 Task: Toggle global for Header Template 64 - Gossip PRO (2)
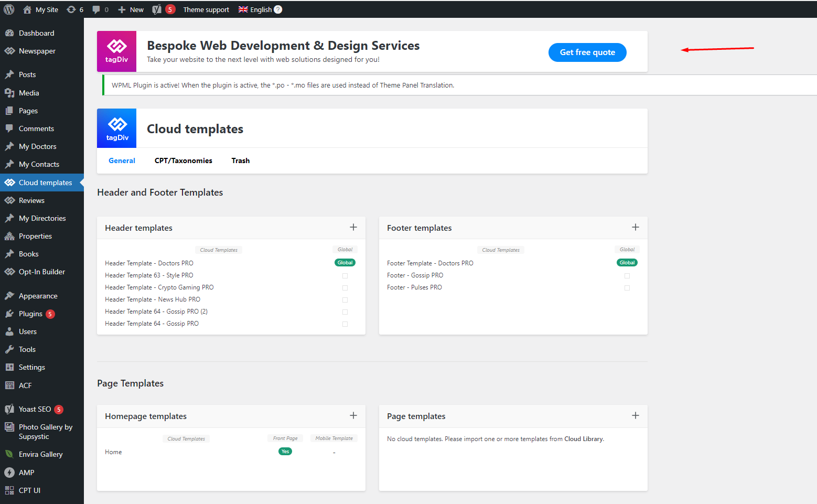[x=345, y=312]
